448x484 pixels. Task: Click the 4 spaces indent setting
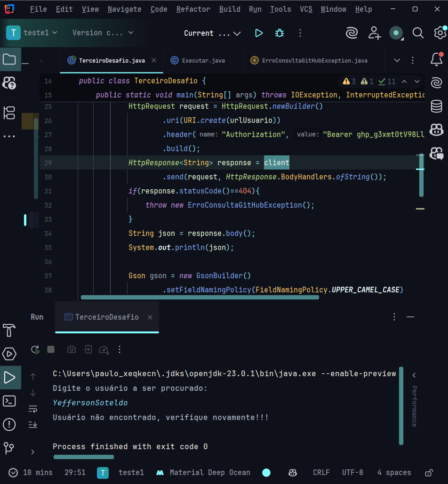pos(394,473)
